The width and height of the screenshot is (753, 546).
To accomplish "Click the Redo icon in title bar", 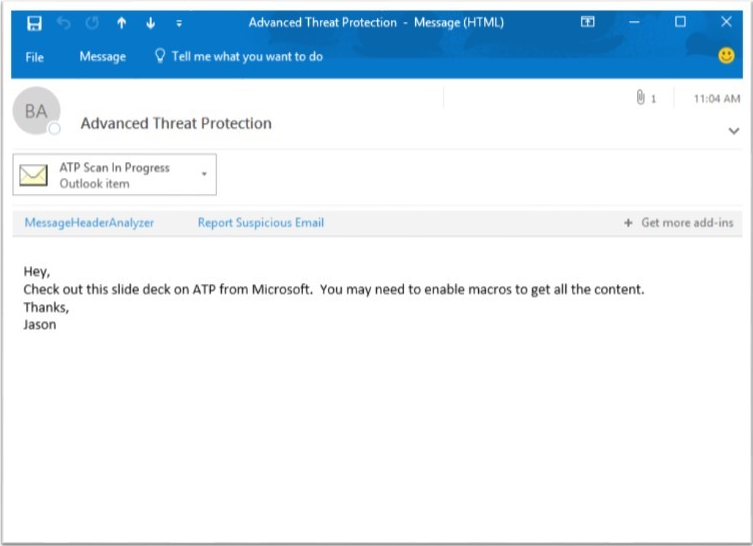I will pyautogui.click(x=92, y=23).
